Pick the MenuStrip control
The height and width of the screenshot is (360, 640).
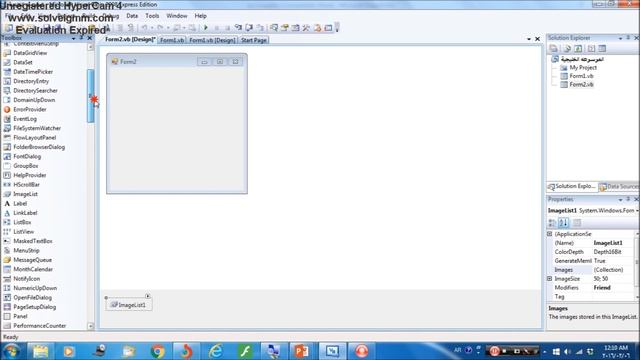(x=26, y=250)
